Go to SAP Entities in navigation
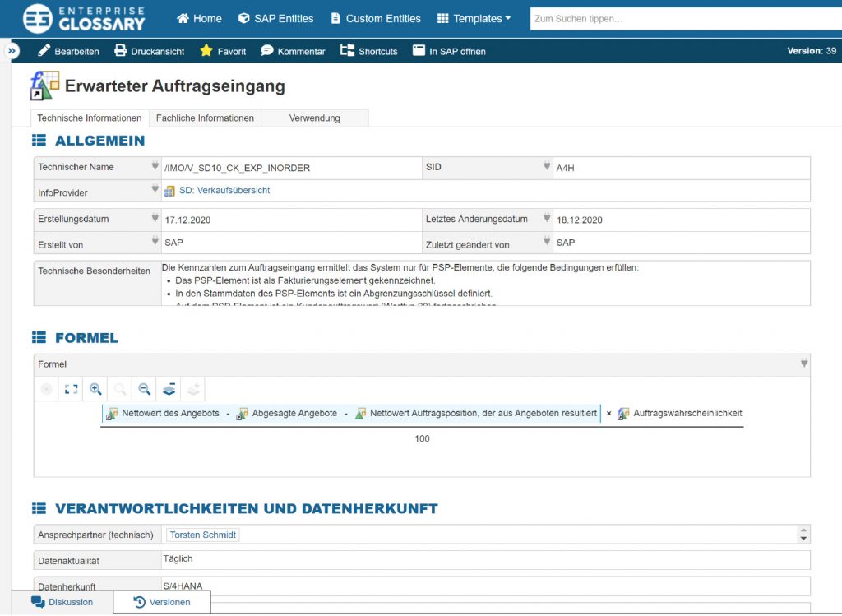 [x=275, y=18]
